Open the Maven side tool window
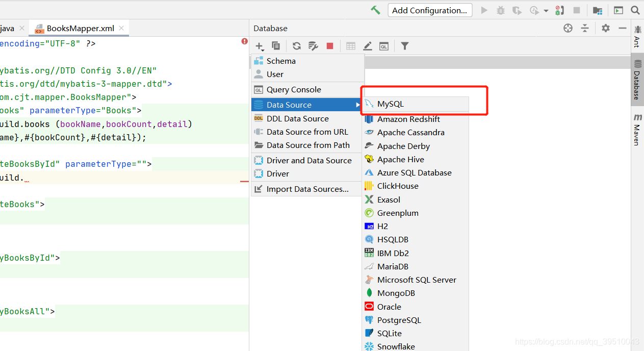The image size is (644, 351). click(x=637, y=130)
